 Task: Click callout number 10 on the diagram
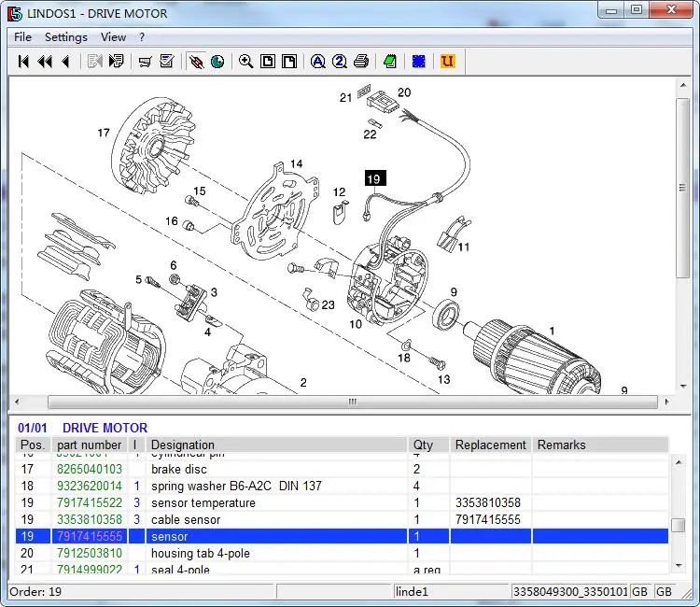(356, 324)
